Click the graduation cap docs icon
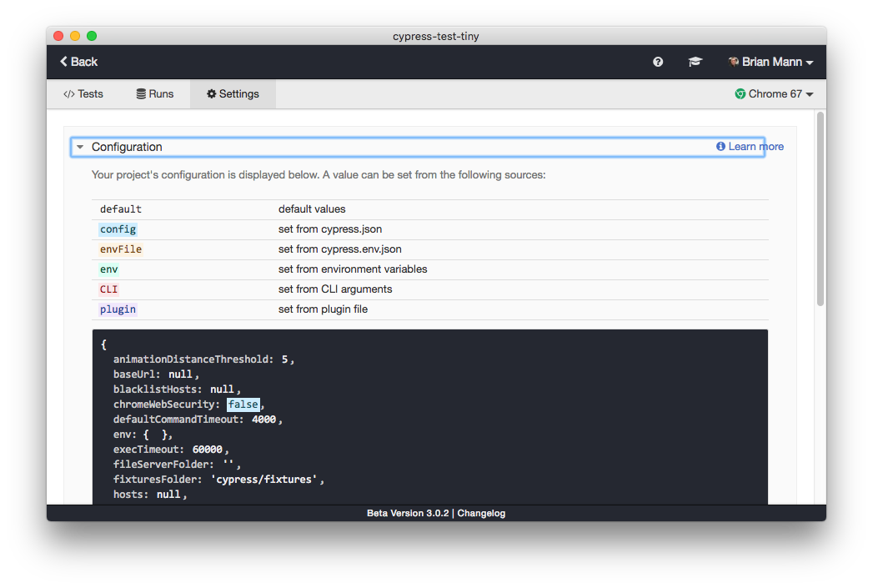Screen dimensions: 873x588 pos(695,62)
